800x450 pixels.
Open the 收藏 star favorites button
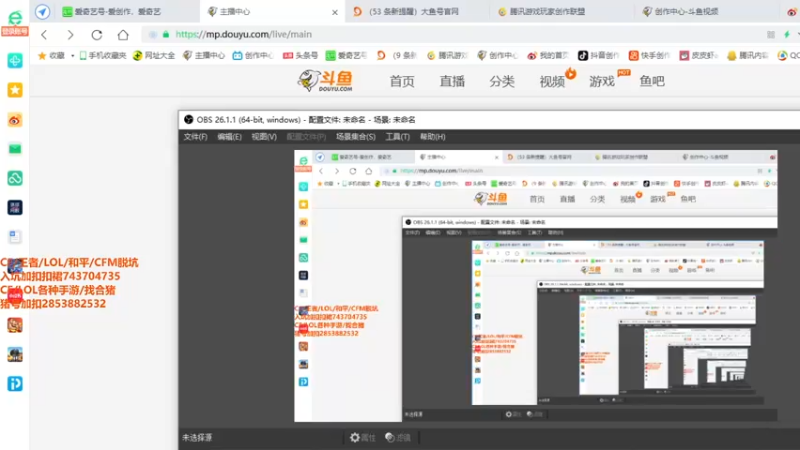pos(52,56)
